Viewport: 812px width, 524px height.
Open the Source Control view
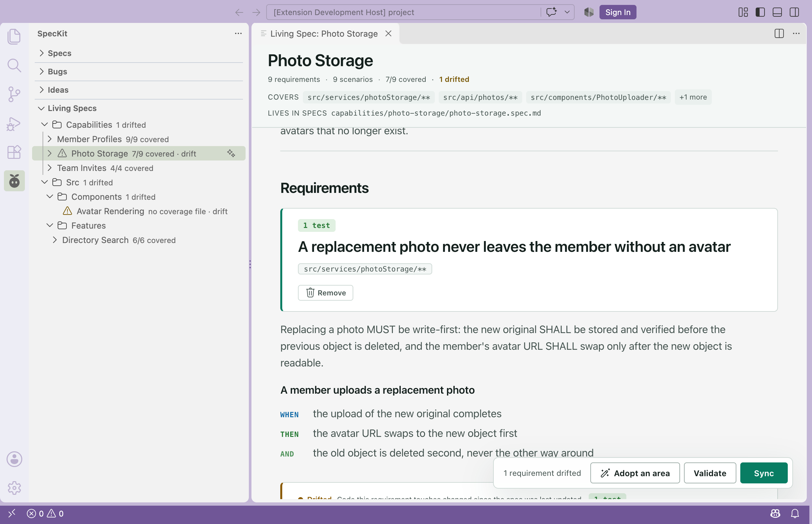tap(14, 94)
